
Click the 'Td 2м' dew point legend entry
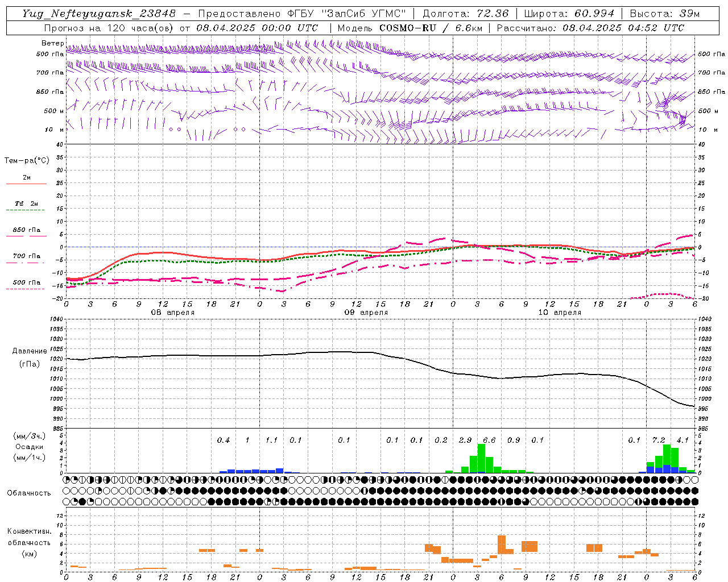[x=27, y=203]
